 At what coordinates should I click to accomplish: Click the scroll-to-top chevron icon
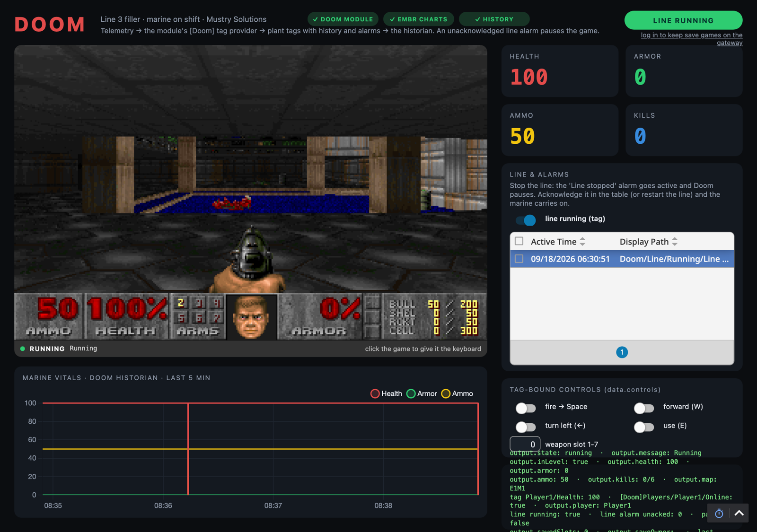[x=739, y=513]
